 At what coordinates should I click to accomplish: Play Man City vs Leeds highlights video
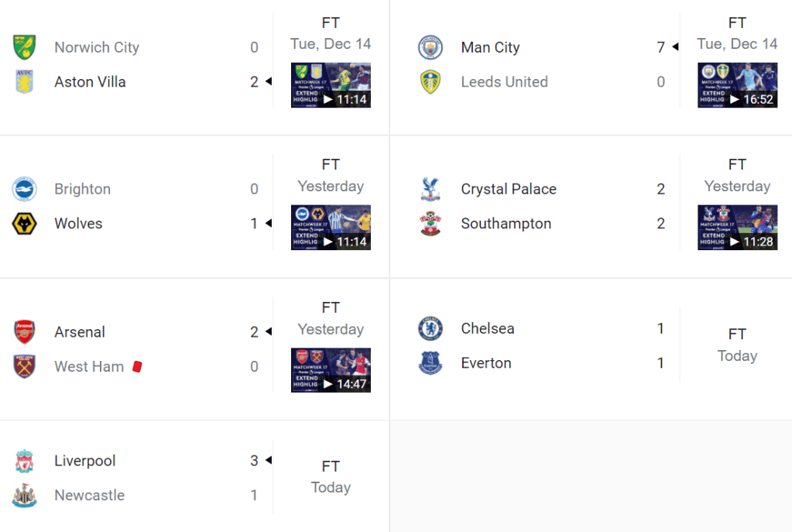737,85
